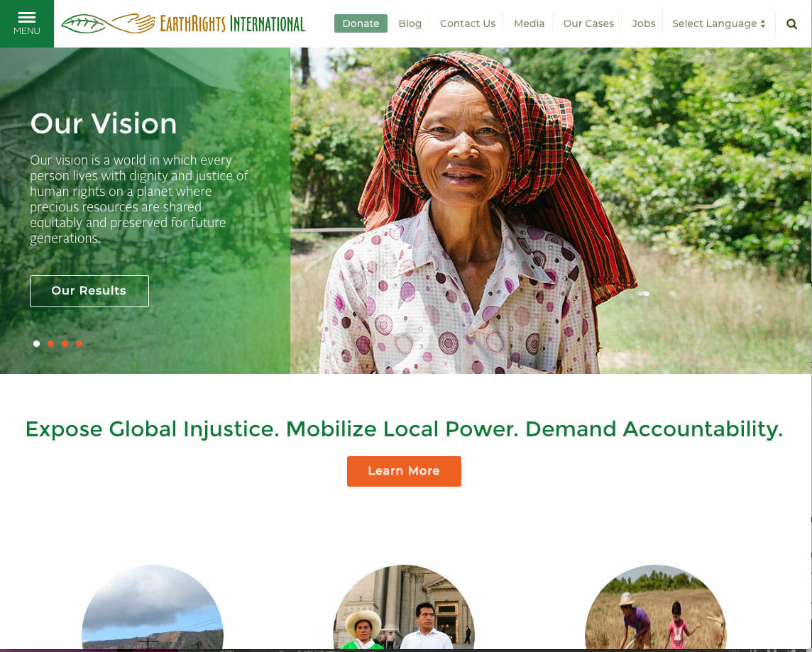Open the Media nav link
Image resolution: width=812 pixels, height=652 pixels.
point(529,24)
